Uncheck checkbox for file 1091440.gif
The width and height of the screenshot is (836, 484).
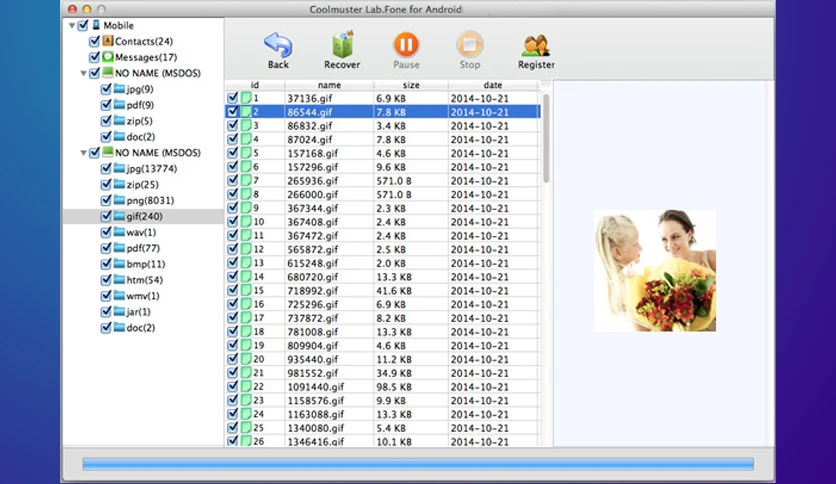[x=232, y=386]
